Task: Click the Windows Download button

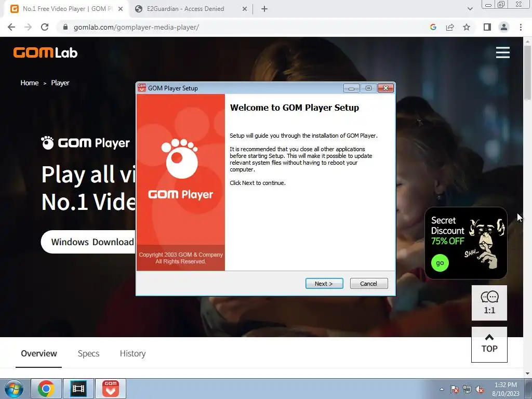Action: pyautogui.click(x=88, y=242)
